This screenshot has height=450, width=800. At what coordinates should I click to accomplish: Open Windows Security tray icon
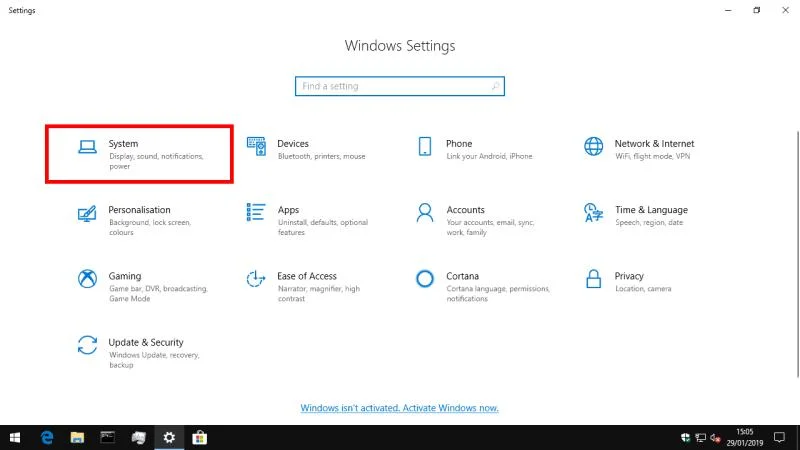pyautogui.click(x=685, y=438)
